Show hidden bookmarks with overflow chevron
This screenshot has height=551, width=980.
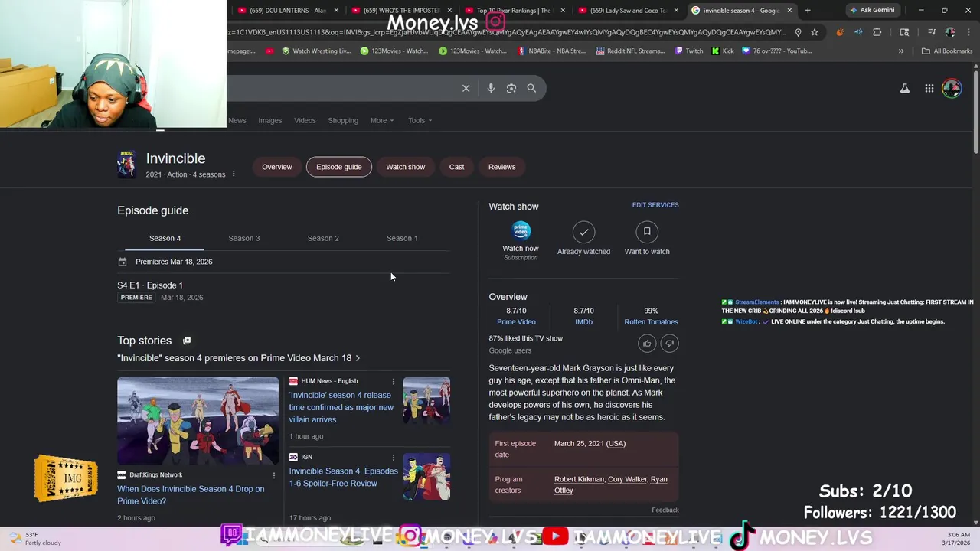click(x=901, y=51)
